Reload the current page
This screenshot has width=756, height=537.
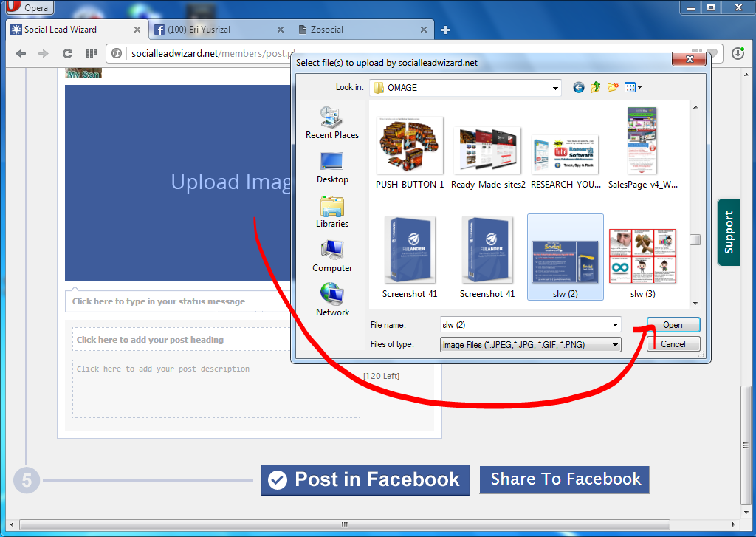tap(67, 53)
